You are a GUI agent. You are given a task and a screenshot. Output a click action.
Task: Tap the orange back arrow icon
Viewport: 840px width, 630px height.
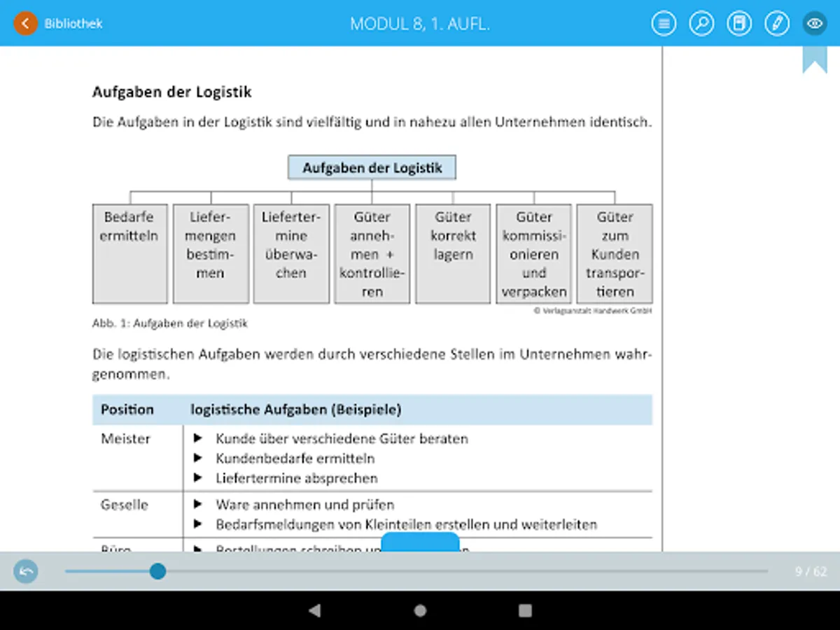25,23
